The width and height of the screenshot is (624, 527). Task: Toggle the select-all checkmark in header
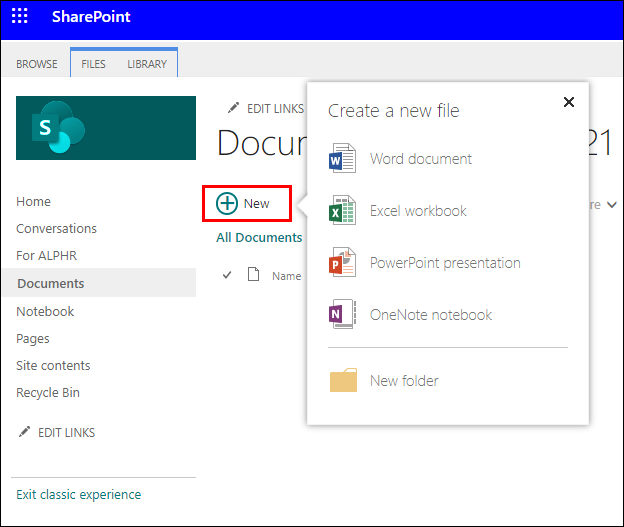tap(227, 275)
